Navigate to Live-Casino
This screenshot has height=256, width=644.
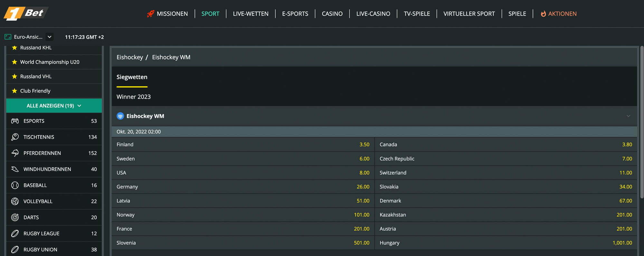pyautogui.click(x=373, y=14)
